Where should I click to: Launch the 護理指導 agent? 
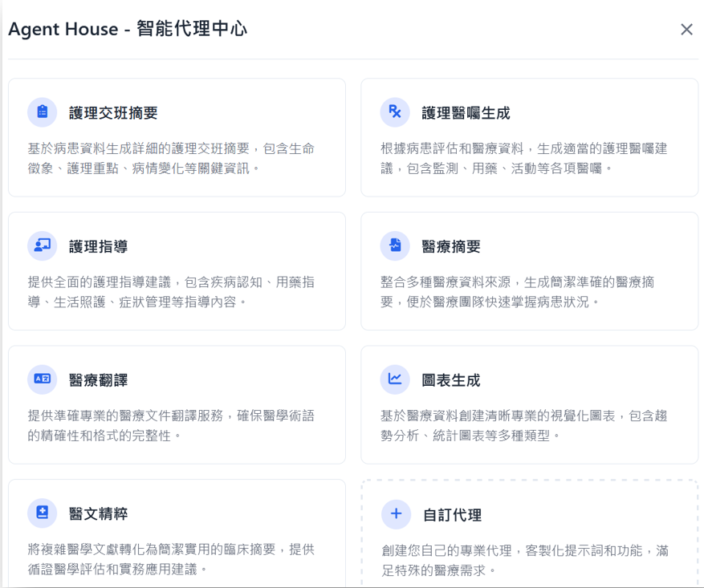point(177,269)
